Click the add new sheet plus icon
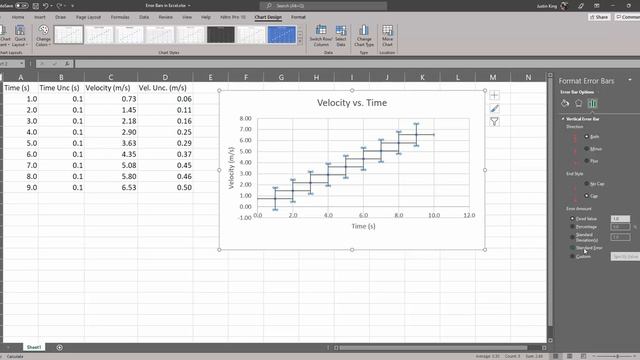640x360 pixels. 60,347
